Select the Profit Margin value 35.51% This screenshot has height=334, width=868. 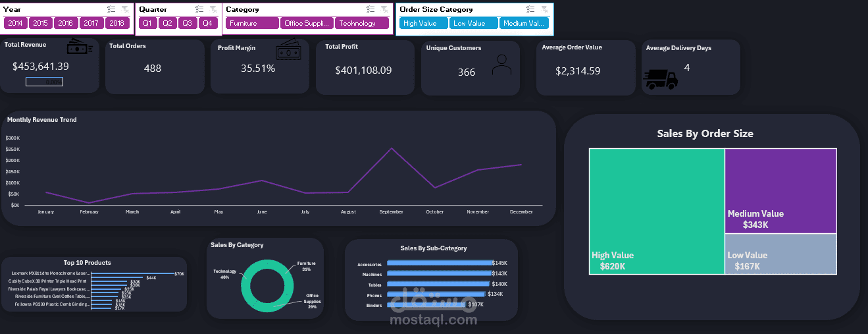258,69
